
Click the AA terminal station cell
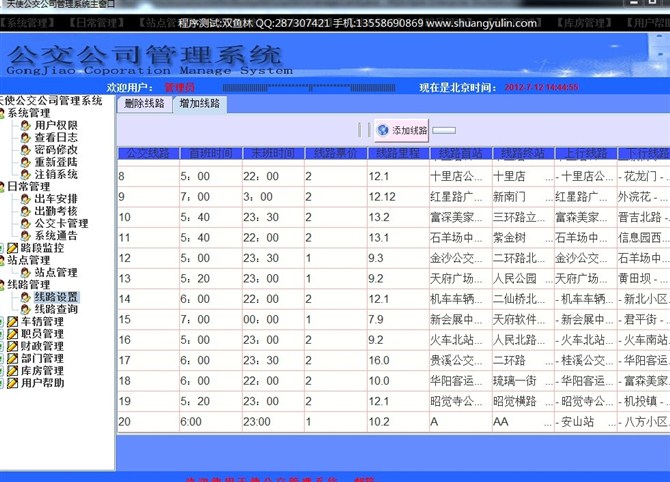(x=523, y=422)
